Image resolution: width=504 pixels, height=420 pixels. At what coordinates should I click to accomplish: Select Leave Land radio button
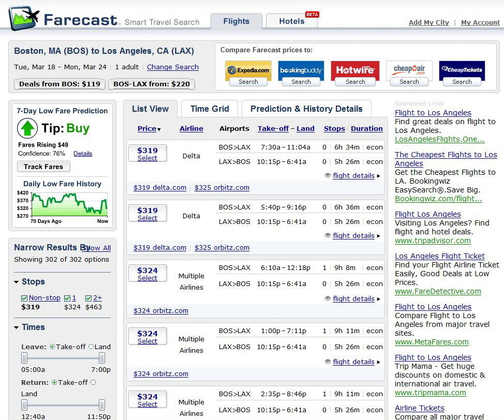click(91, 347)
